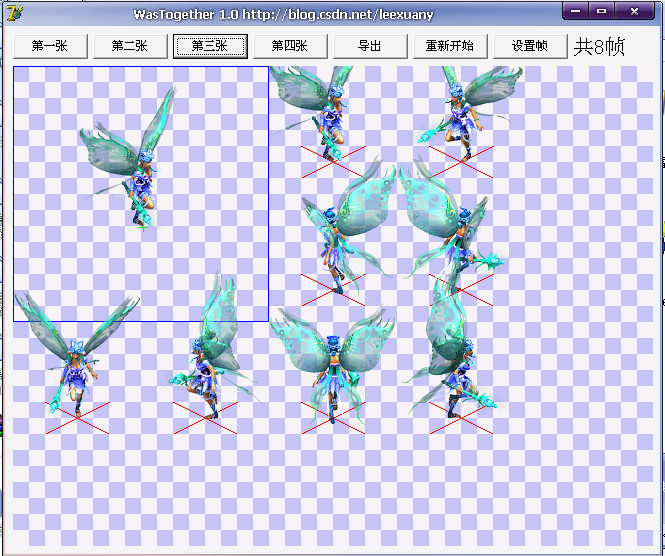Choose the 第四张 button
This screenshot has height=556, width=665.
pyautogui.click(x=290, y=46)
